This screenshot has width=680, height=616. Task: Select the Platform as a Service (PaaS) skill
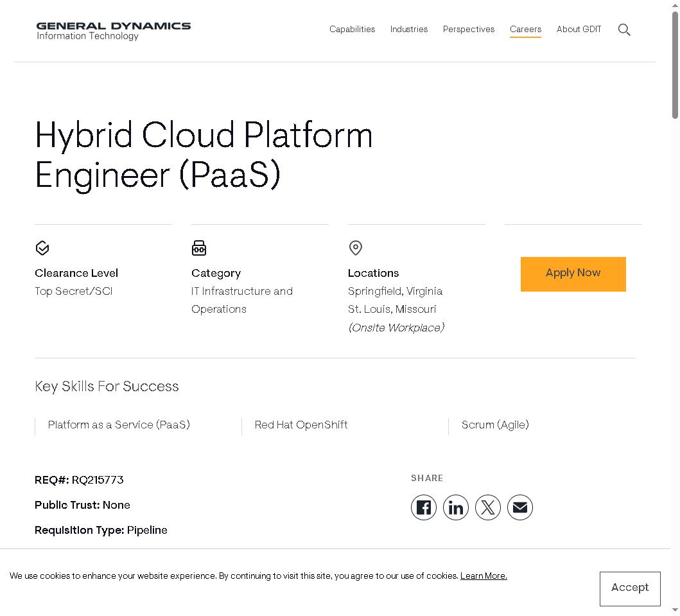119,425
